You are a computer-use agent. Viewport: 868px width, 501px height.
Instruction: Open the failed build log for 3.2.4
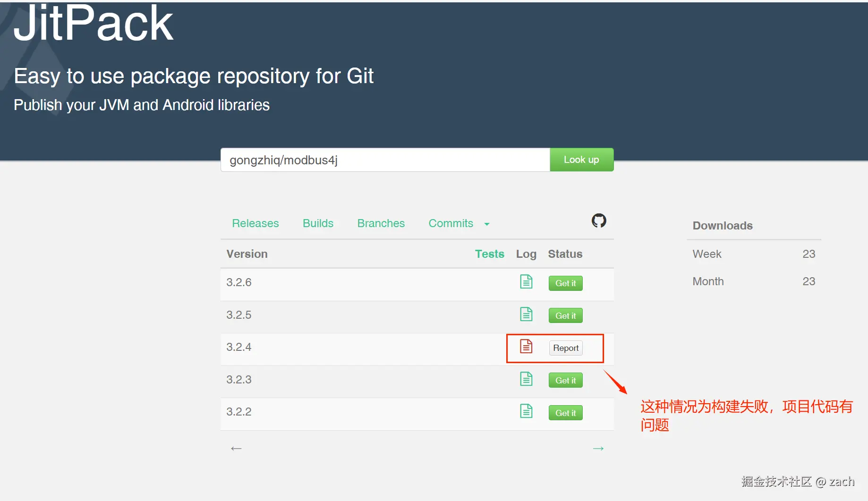coord(526,347)
